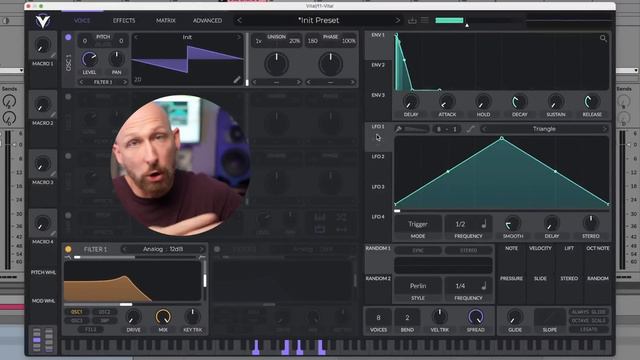Click the PRESSURE modulation source
640x360 pixels.
pyautogui.click(x=511, y=278)
